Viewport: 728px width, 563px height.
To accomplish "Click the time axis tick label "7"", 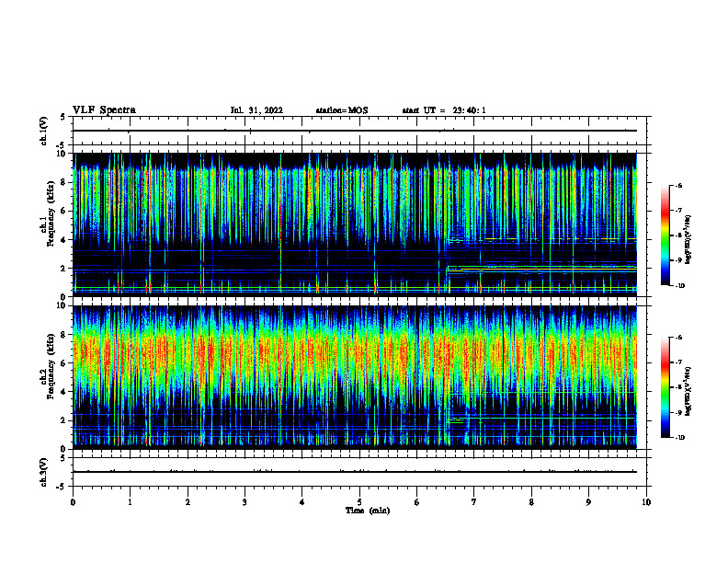I will 474,502.
